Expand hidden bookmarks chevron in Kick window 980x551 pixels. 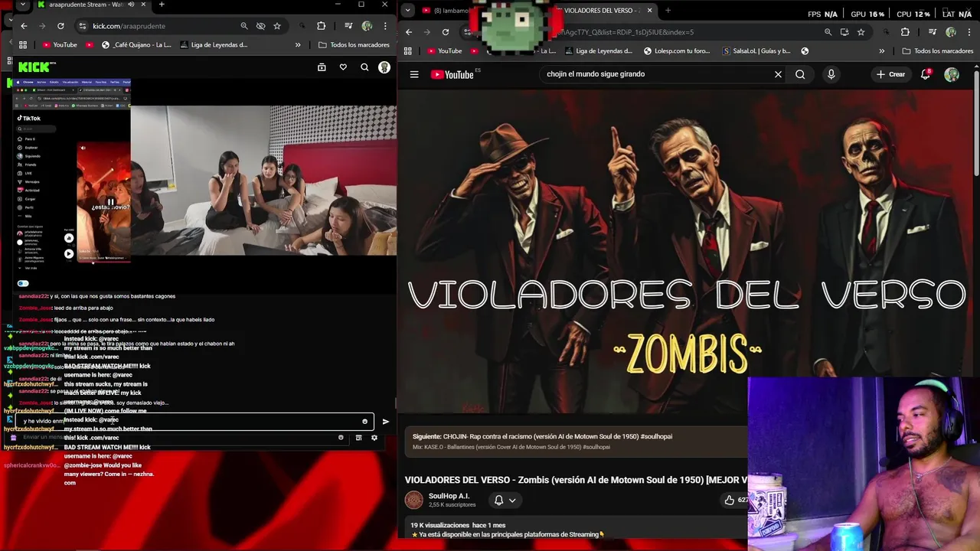coord(298,44)
